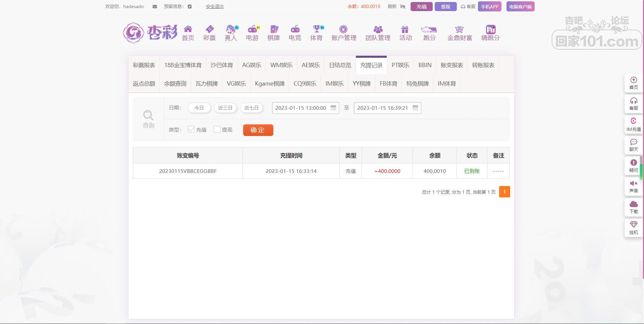Image resolution: width=644 pixels, height=324 pixels.
Task: Open the end date calendar picker
Action: (x=415, y=108)
